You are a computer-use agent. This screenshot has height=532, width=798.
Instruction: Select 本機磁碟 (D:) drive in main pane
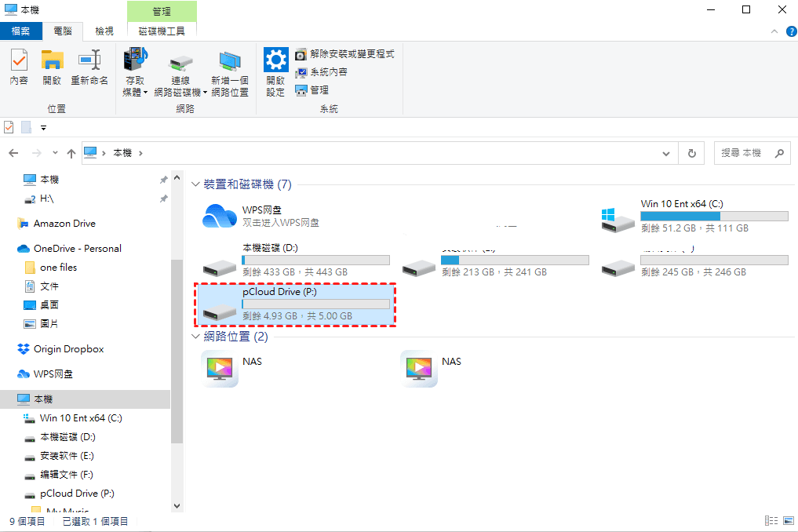[x=297, y=261]
